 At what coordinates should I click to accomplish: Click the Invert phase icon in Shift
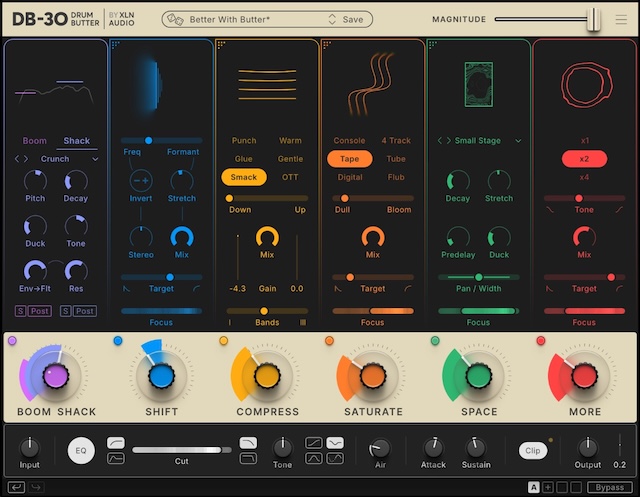click(x=141, y=180)
